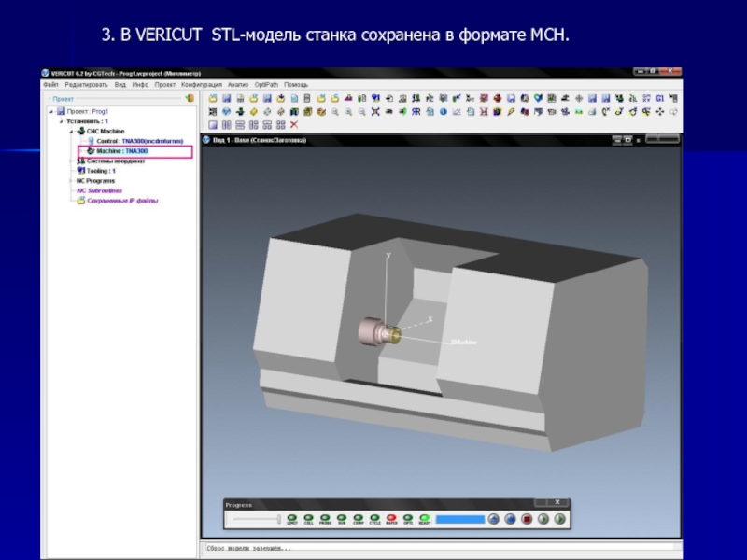The height and width of the screenshot is (560, 747).
Task: Click the Reset Model button in Progress bar
Action: coord(495,519)
